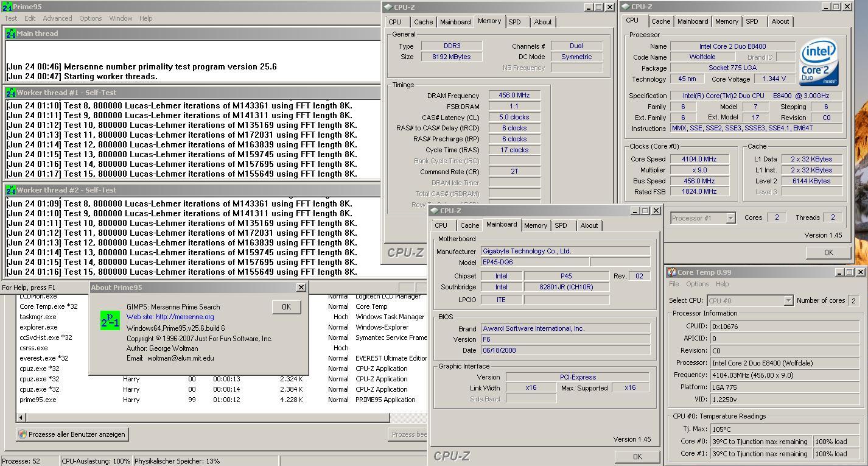The image size is (868, 466).
Task: Switch to Cache tab in CPU-Z Memory window
Action: [424, 22]
